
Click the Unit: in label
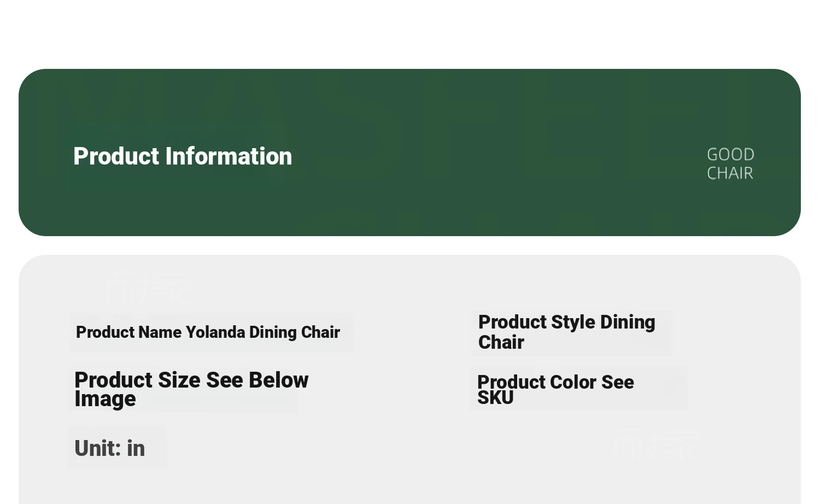click(x=110, y=448)
